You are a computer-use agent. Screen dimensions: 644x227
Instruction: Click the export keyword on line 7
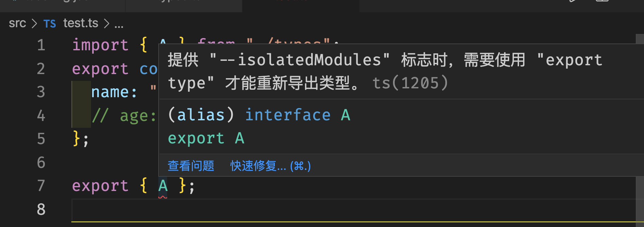tap(101, 186)
